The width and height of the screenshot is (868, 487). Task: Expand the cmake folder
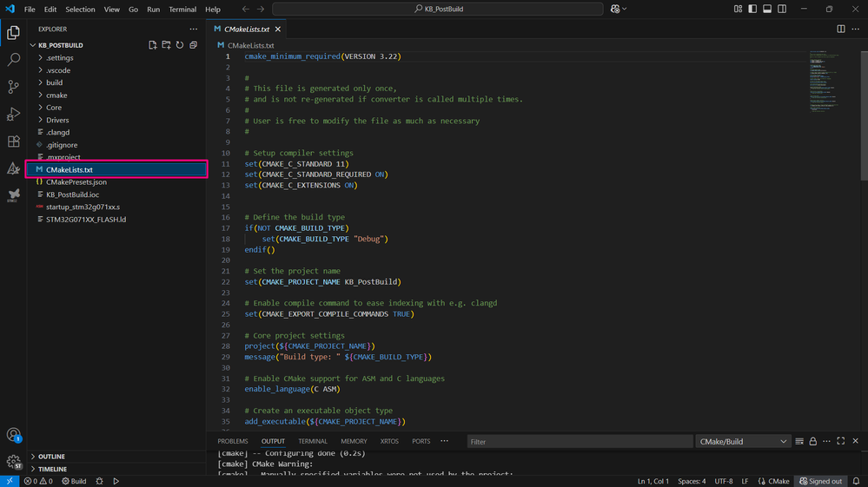tap(116, 95)
